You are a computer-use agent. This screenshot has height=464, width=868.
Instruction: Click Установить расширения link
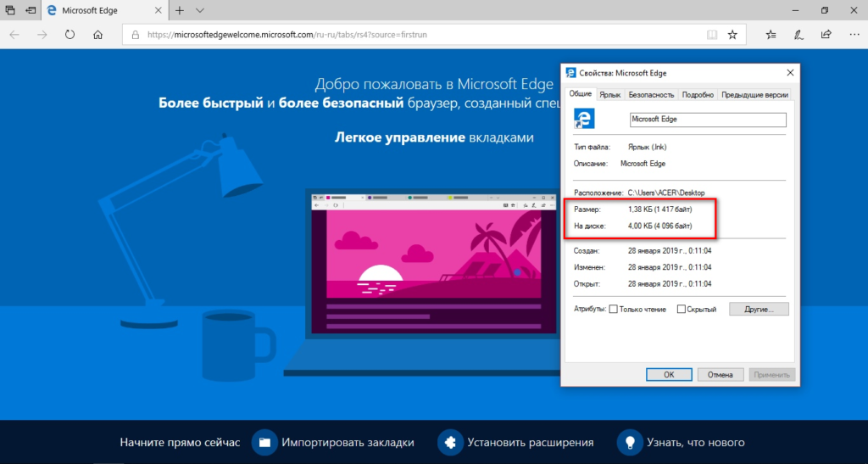point(531,443)
